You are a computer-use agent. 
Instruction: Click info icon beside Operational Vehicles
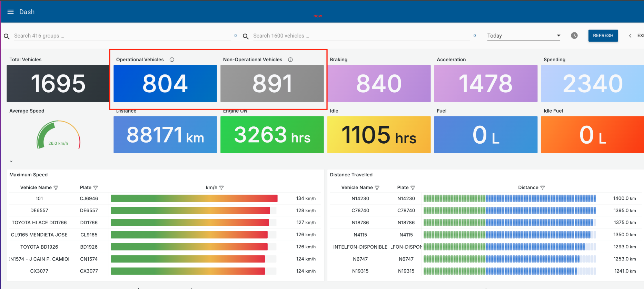pyautogui.click(x=172, y=60)
